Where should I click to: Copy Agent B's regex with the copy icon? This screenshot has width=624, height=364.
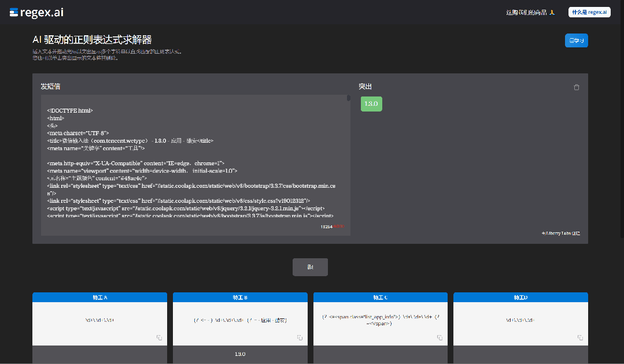300,337
